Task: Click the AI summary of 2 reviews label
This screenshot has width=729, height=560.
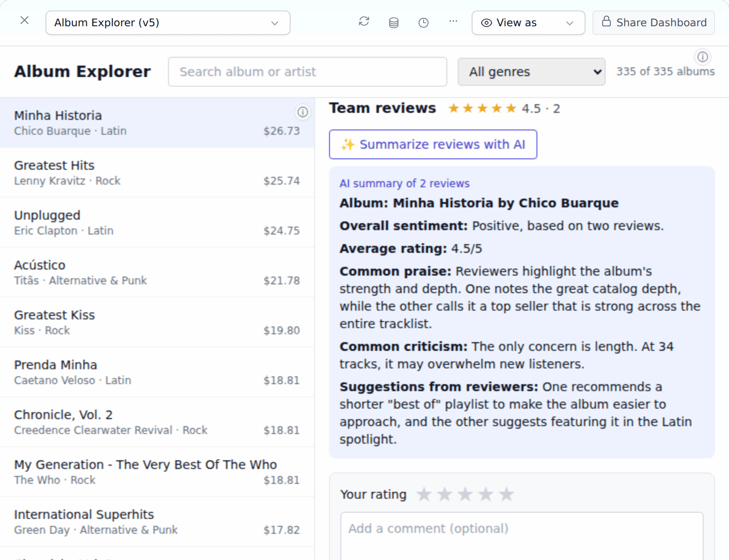Action: pos(404,184)
